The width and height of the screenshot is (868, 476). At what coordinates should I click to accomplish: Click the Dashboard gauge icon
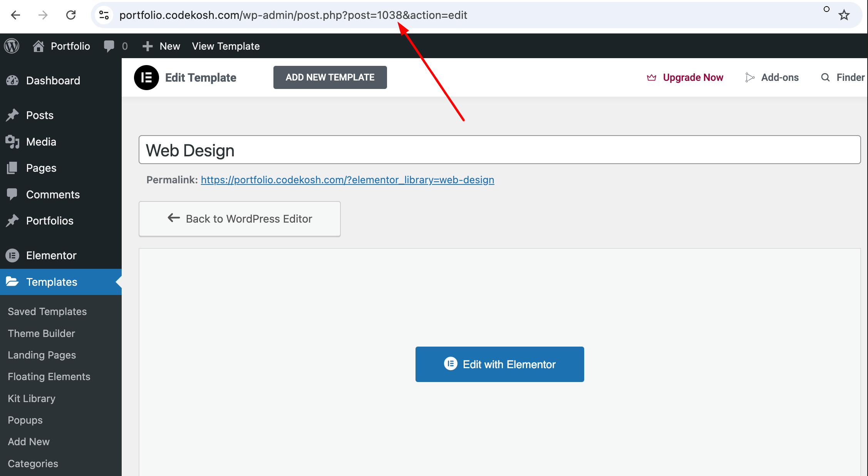tap(12, 80)
